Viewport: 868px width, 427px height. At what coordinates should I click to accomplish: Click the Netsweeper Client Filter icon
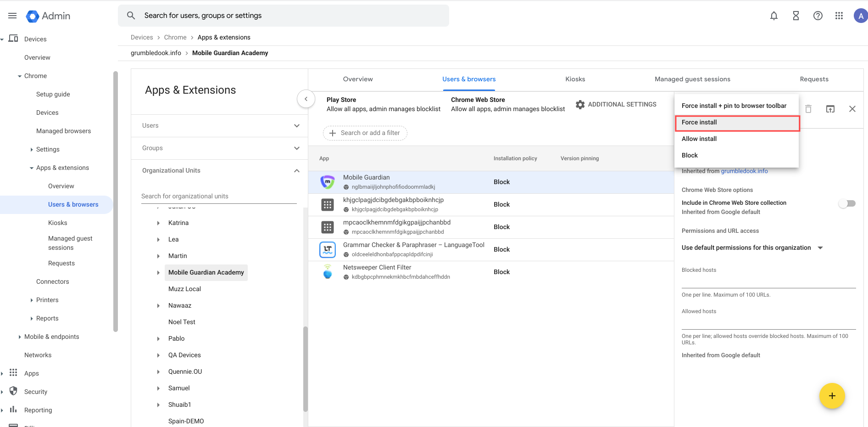point(328,272)
